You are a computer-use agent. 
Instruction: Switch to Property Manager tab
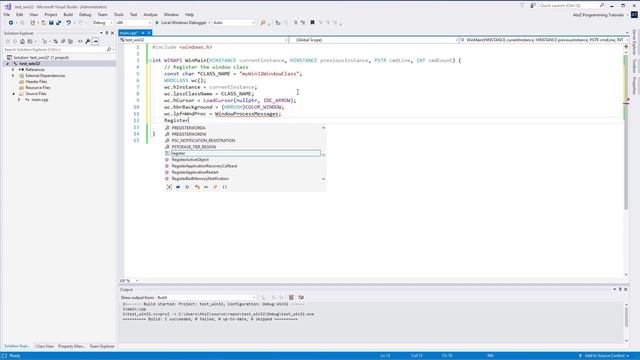pos(71,346)
